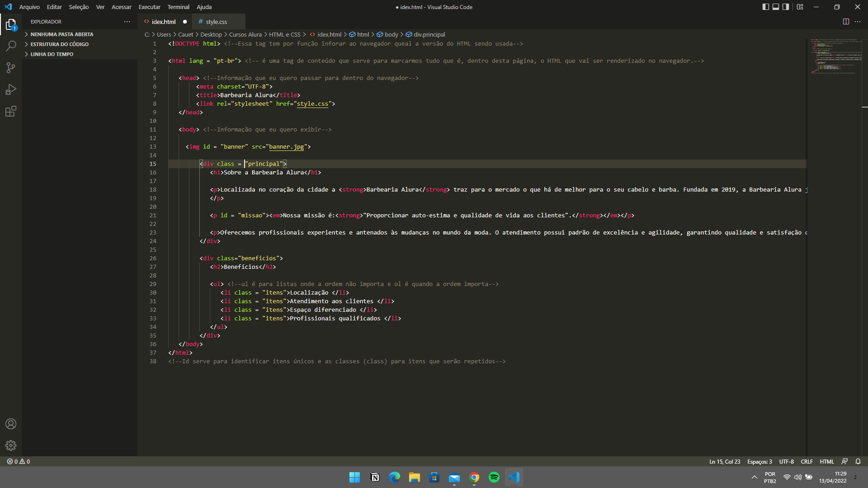Open the Extensions view
868x488 pixels.
tap(11, 111)
